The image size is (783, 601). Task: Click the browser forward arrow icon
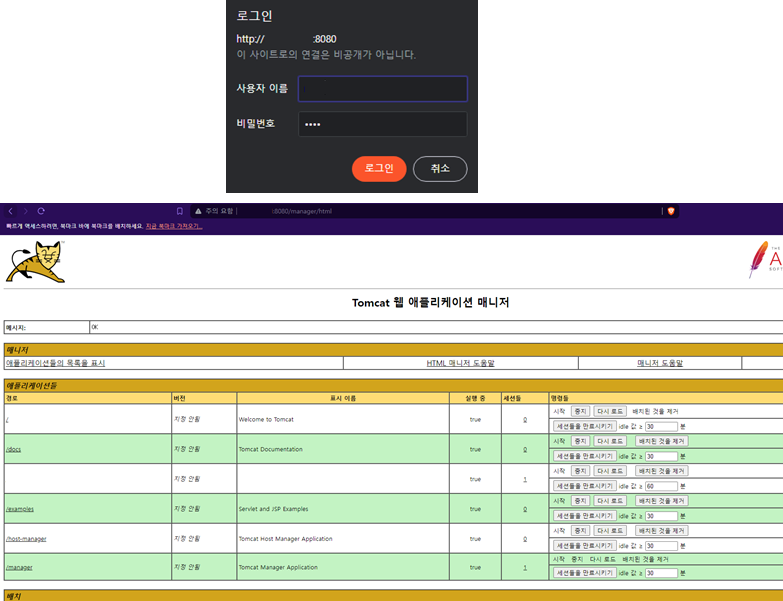(26, 211)
